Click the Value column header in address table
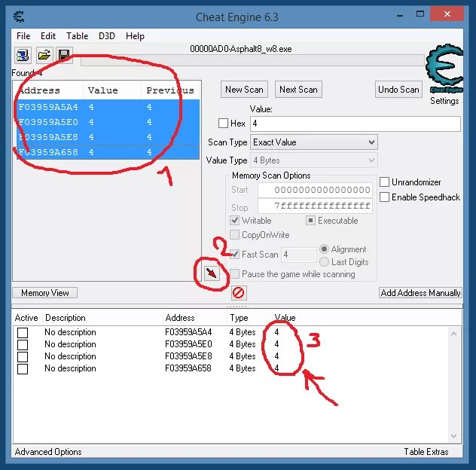The image size is (476, 470). pyautogui.click(x=285, y=318)
